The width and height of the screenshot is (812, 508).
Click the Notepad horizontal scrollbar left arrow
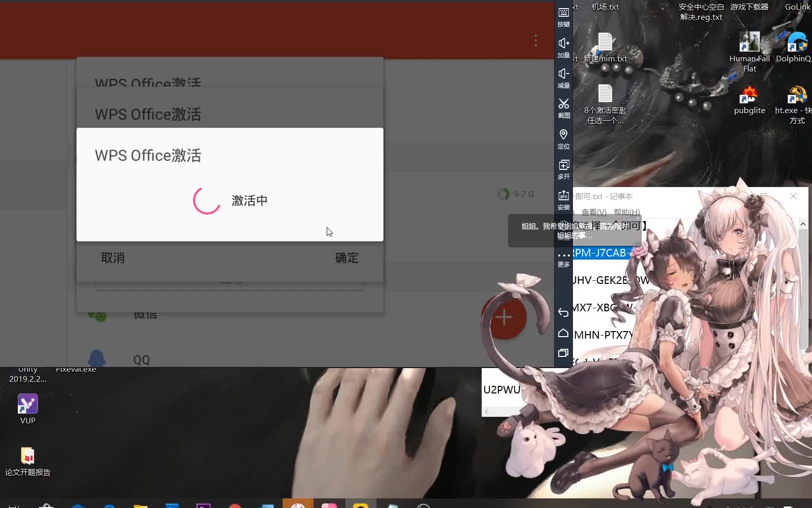coord(487,411)
